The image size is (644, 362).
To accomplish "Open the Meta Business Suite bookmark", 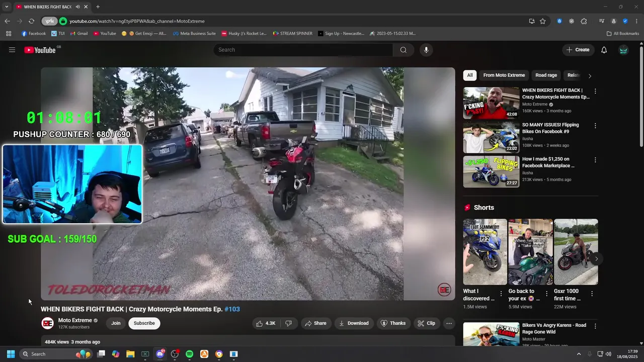I will coord(194,34).
